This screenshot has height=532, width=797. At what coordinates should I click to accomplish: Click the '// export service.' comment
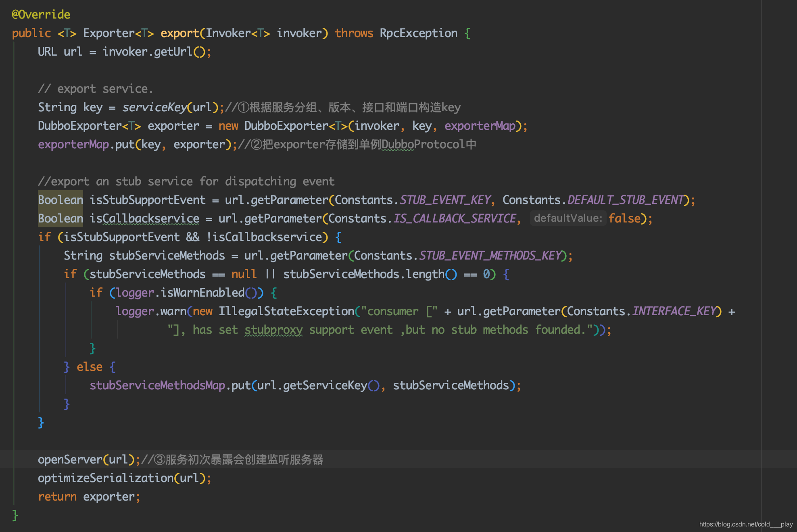pyautogui.click(x=96, y=89)
